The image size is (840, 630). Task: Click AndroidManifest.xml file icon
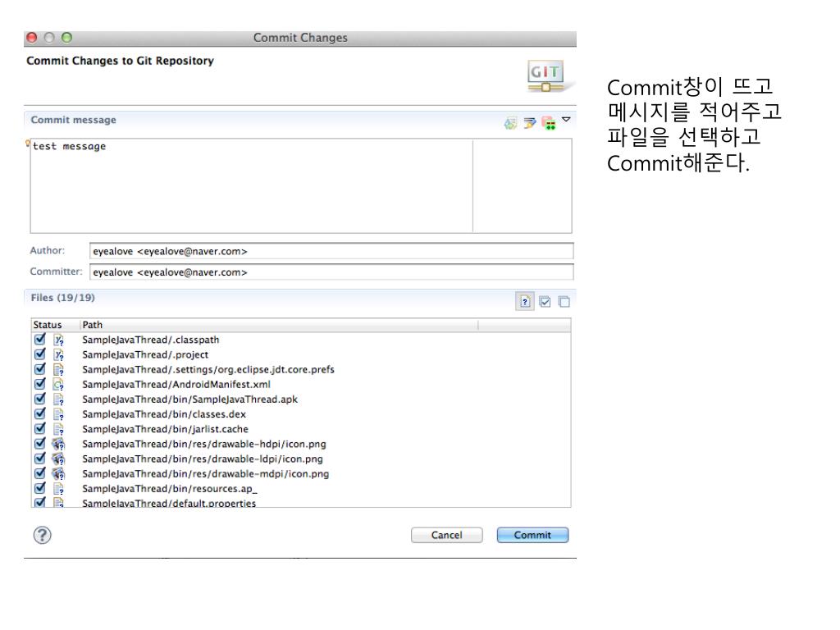pos(58,385)
